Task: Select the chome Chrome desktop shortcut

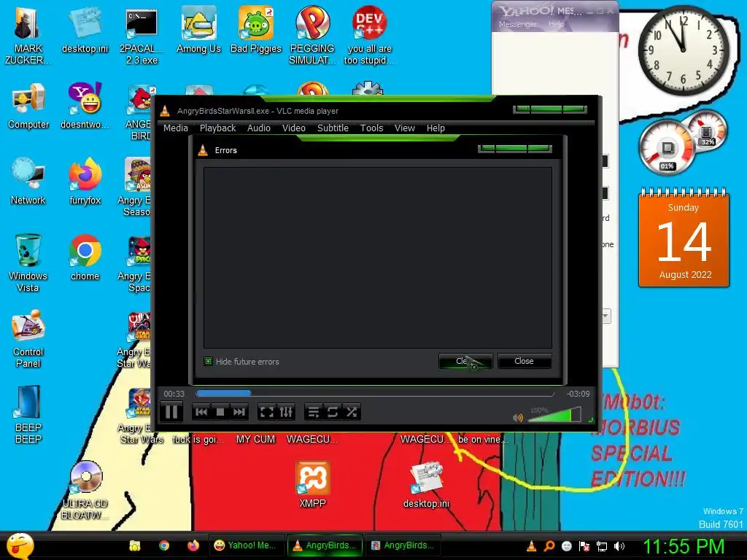Action: [x=85, y=257]
